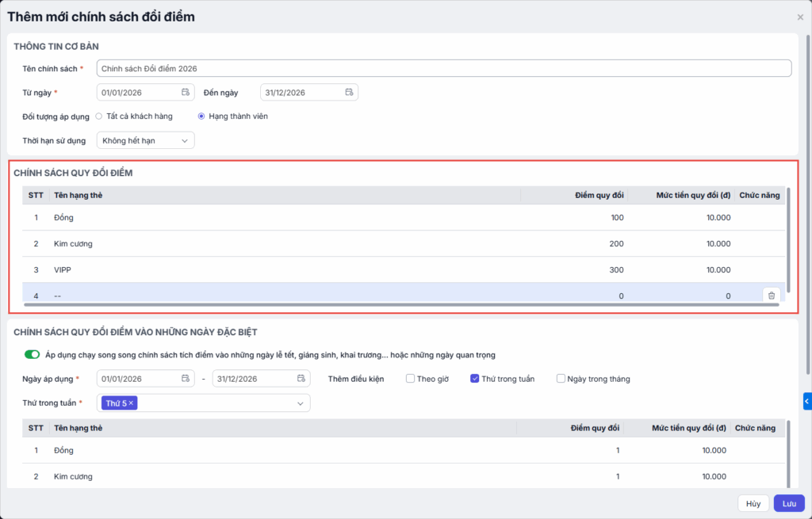The image size is (812, 519).
Task: Open the Thời hạn sử dụng dropdown
Action: [145, 141]
